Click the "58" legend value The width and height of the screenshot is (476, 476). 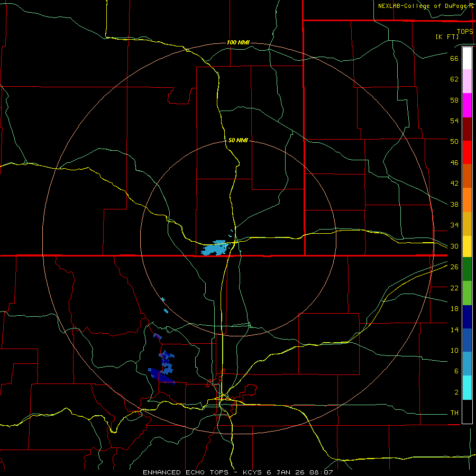454,100
